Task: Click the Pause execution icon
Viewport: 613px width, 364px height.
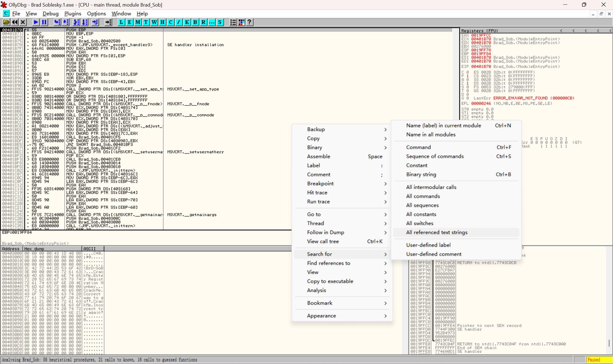Action: tap(44, 22)
